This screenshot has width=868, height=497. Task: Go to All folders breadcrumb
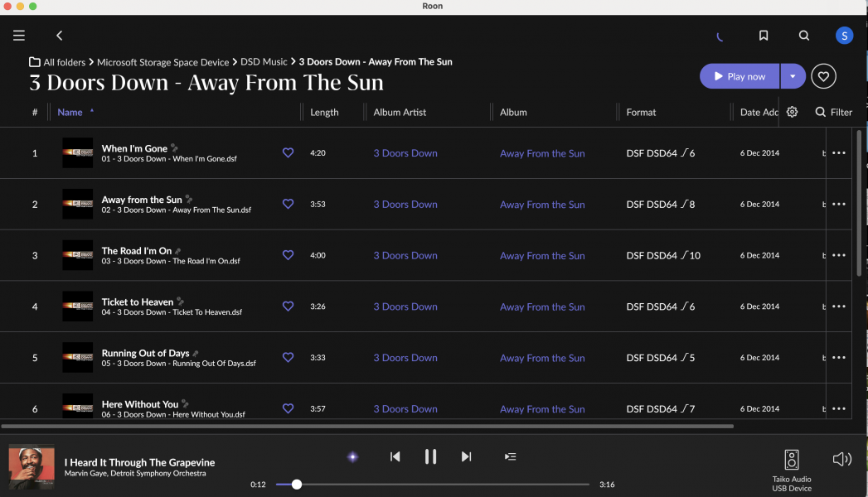(x=64, y=62)
